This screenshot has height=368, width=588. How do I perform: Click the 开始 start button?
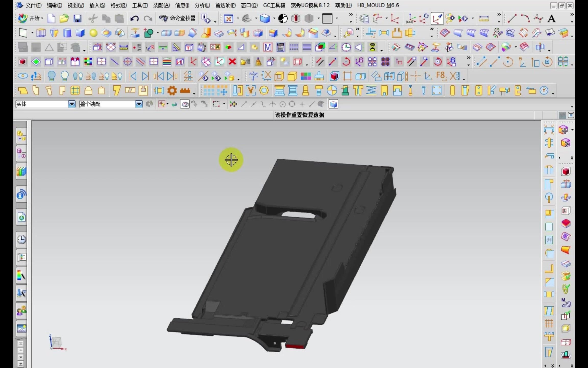tap(30, 18)
